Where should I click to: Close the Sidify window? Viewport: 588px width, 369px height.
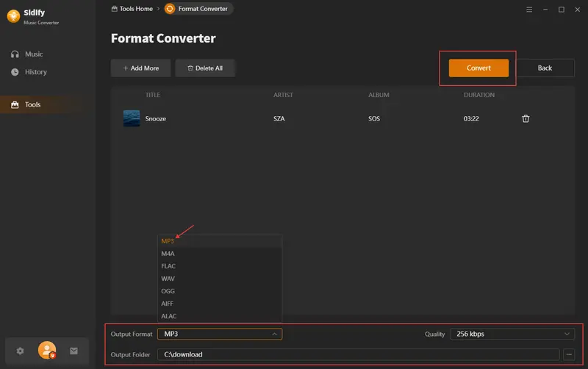coord(578,10)
